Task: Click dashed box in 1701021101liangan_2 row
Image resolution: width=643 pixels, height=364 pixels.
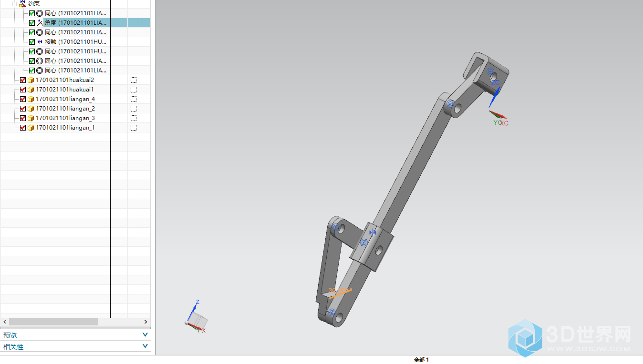Action: pyautogui.click(x=134, y=109)
